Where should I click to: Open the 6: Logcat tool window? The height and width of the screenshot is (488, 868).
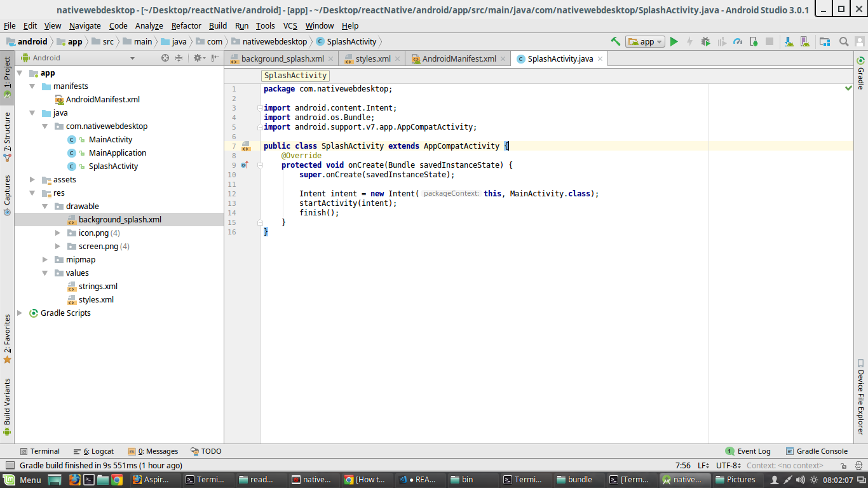tap(93, 451)
